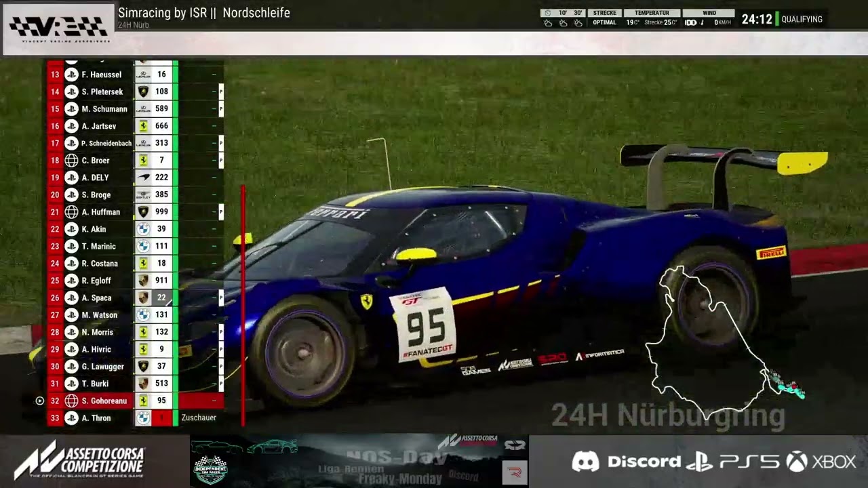Click the Discord logo icon

click(x=585, y=462)
